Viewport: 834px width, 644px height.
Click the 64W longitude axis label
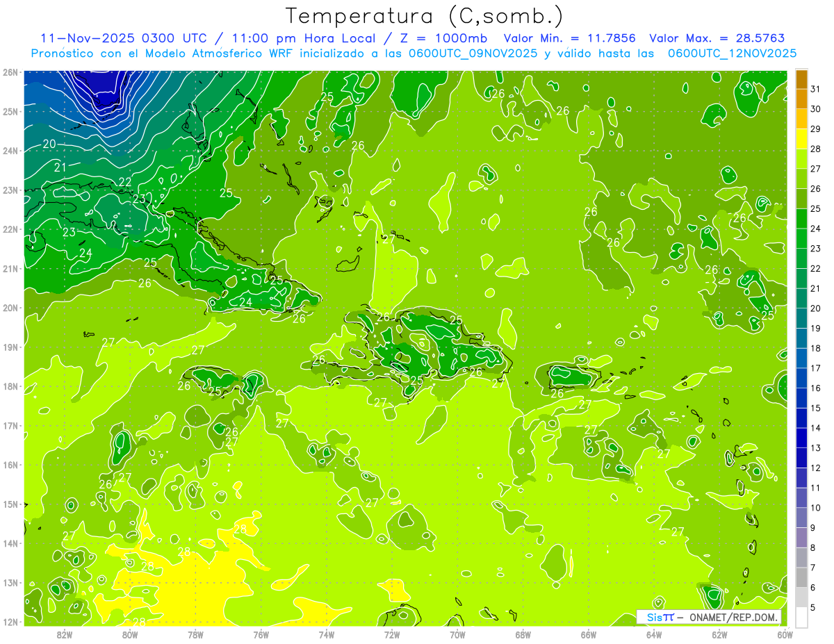coord(653,634)
